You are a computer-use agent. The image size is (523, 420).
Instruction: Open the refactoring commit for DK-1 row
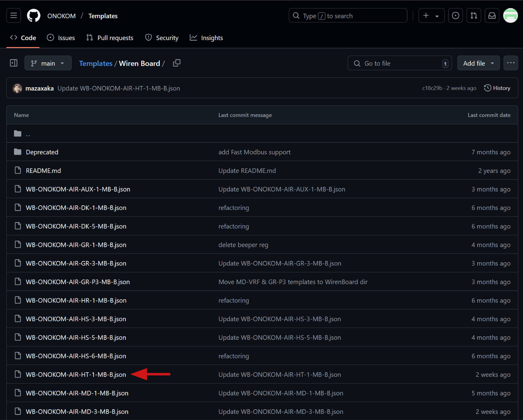[234, 208]
